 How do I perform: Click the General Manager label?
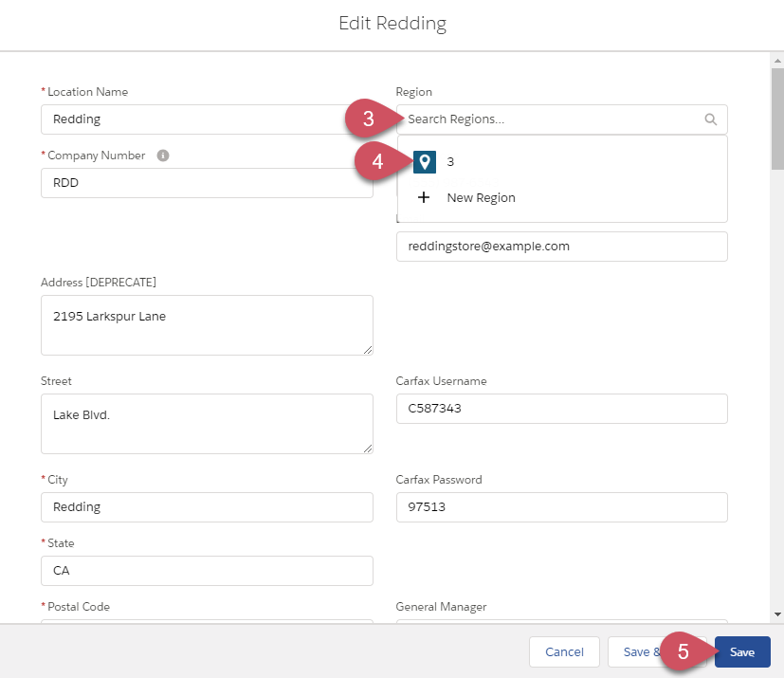(x=441, y=607)
